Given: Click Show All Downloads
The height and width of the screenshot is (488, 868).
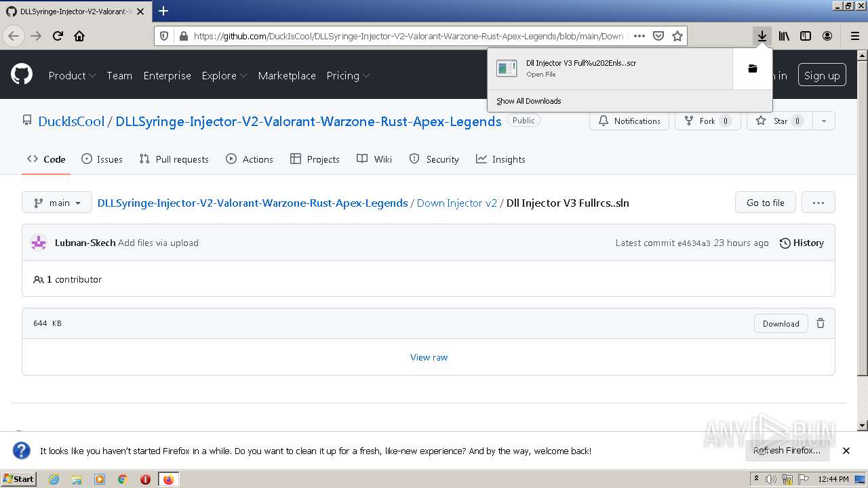Looking at the screenshot, I should 529,101.
